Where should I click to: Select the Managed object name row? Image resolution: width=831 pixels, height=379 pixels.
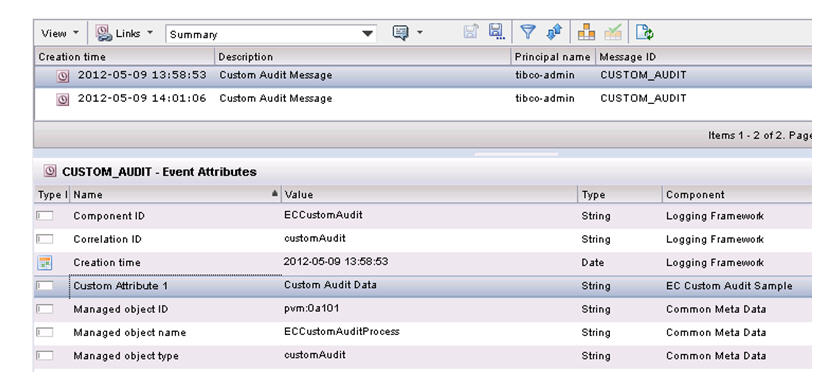[x=423, y=332]
